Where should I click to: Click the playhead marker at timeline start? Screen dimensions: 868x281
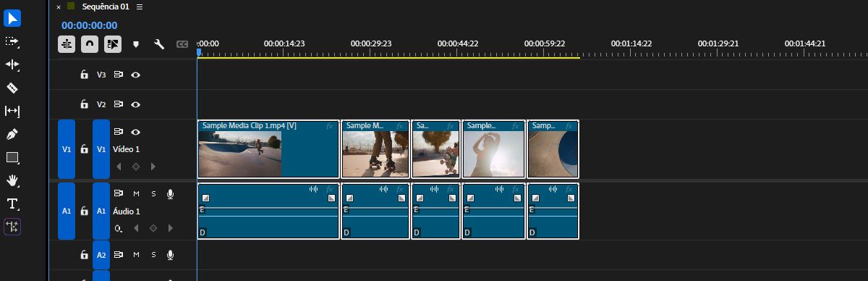click(199, 53)
